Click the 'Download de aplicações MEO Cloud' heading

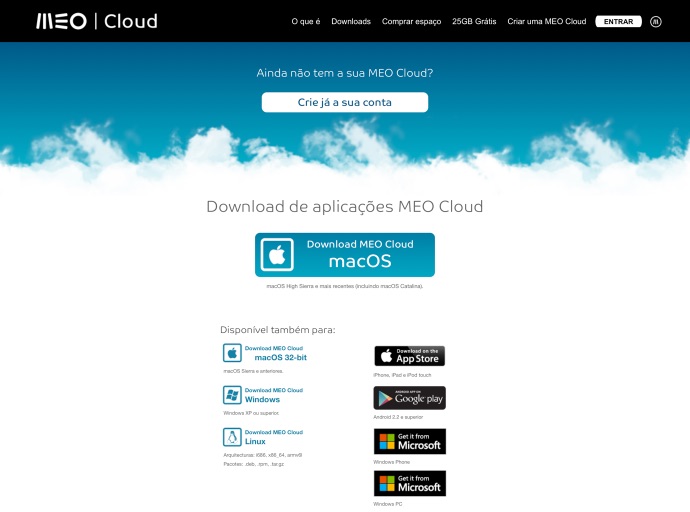345,206
